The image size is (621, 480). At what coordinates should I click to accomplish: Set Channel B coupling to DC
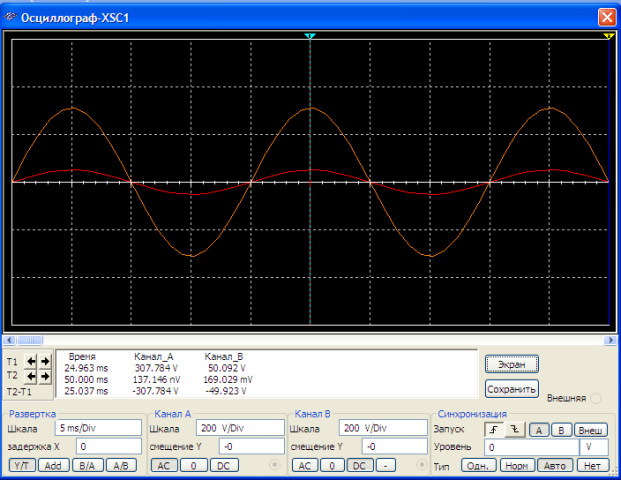360,465
